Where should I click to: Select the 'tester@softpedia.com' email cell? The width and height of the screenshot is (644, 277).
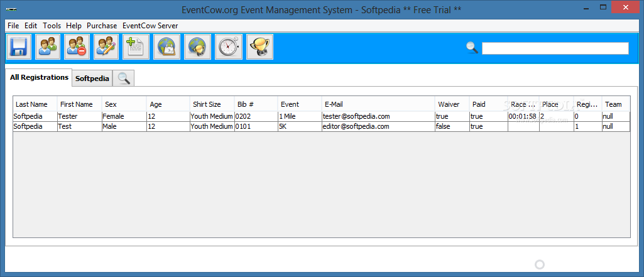(378, 117)
